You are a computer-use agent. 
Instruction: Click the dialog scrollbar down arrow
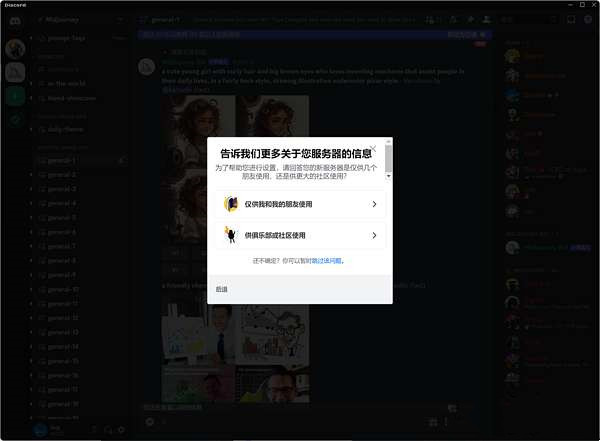(x=388, y=176)
